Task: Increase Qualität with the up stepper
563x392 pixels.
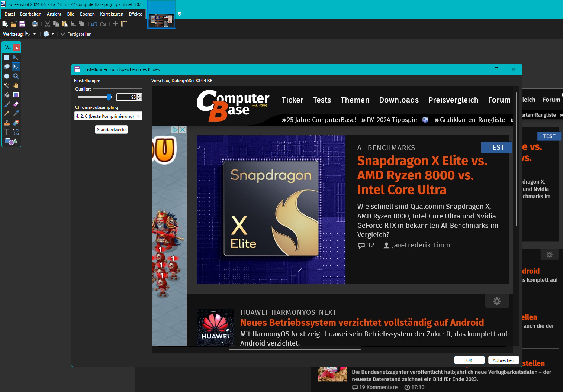Action: 139,95
